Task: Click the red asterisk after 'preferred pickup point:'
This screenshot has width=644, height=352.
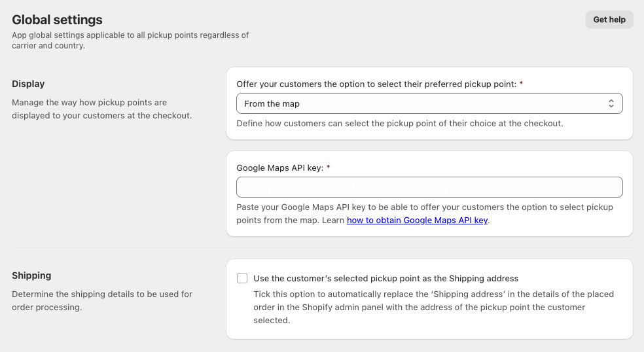Action: tap(521, 84)
